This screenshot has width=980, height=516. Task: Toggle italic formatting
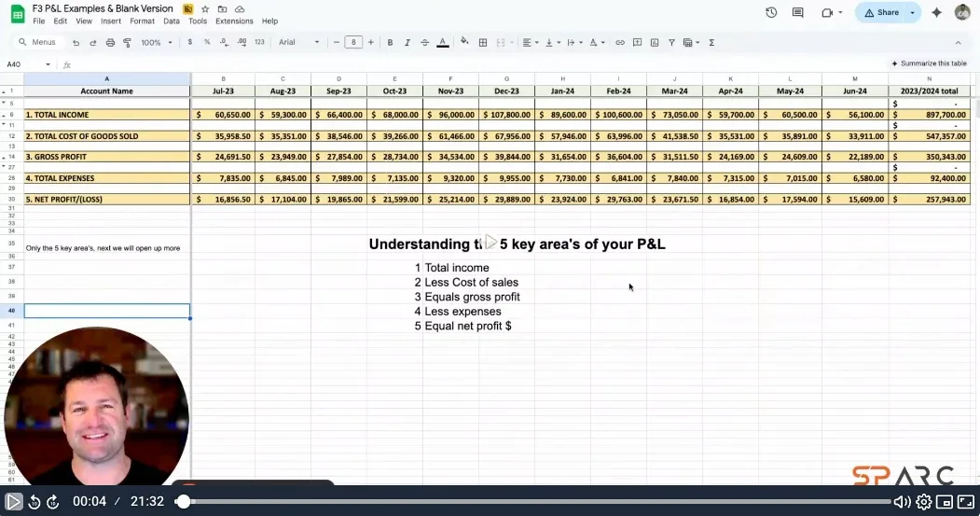407,43
